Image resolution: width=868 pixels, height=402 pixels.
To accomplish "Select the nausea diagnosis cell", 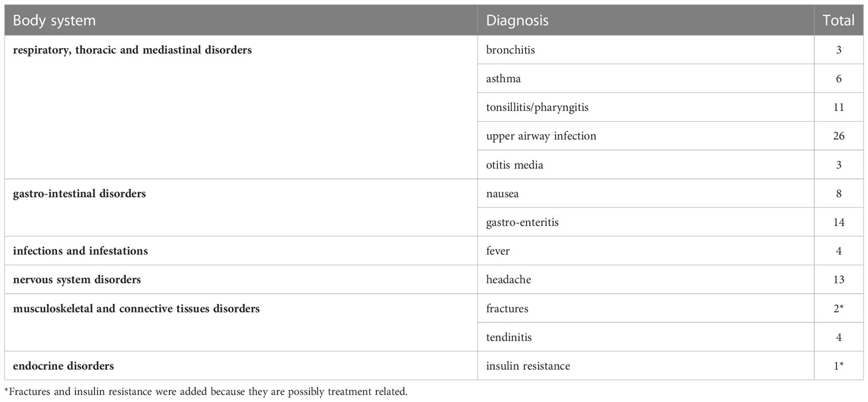I will pos(646,194).
